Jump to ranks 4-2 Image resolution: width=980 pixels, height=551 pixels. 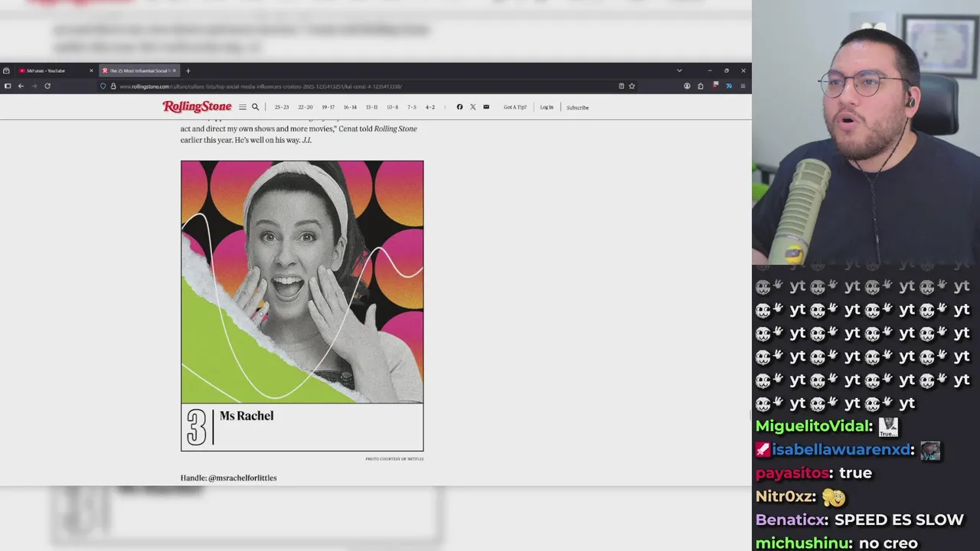click(430, 107)
